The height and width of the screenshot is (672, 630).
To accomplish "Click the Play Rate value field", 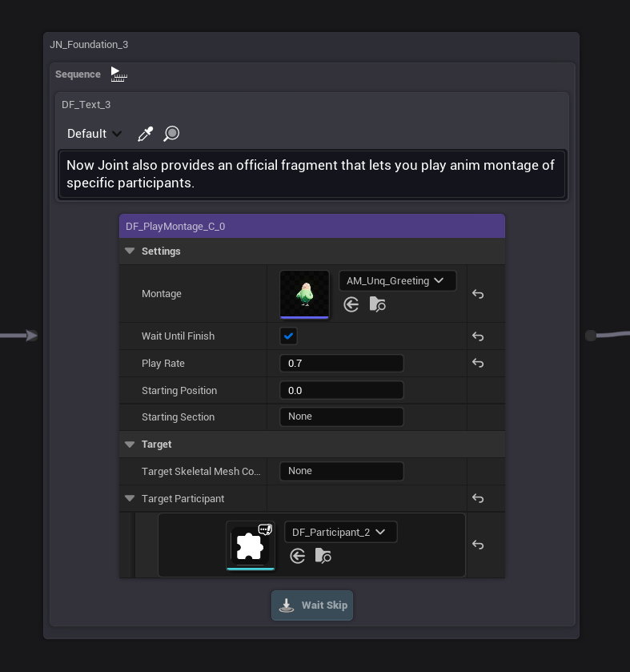I will [341, 364].
